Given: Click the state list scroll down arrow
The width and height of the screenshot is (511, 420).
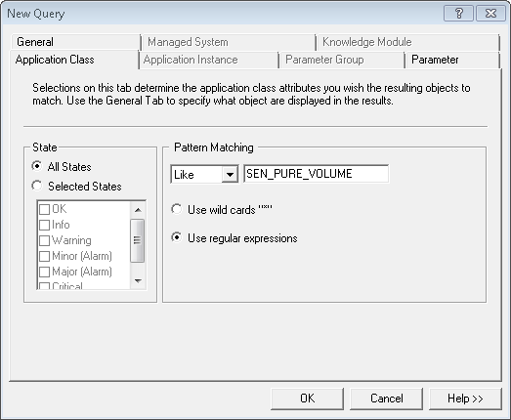Looking at the screenshot, I should [x=138, y=280].
